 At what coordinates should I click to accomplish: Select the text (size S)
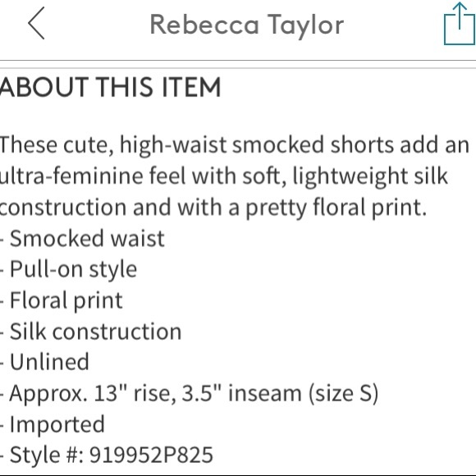coord(344,394)
